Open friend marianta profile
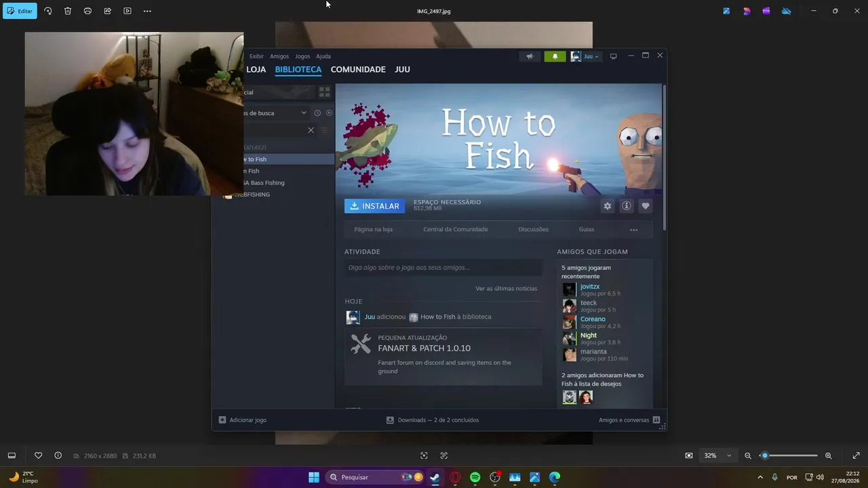The image size is (868, 488). pos(593,352)
